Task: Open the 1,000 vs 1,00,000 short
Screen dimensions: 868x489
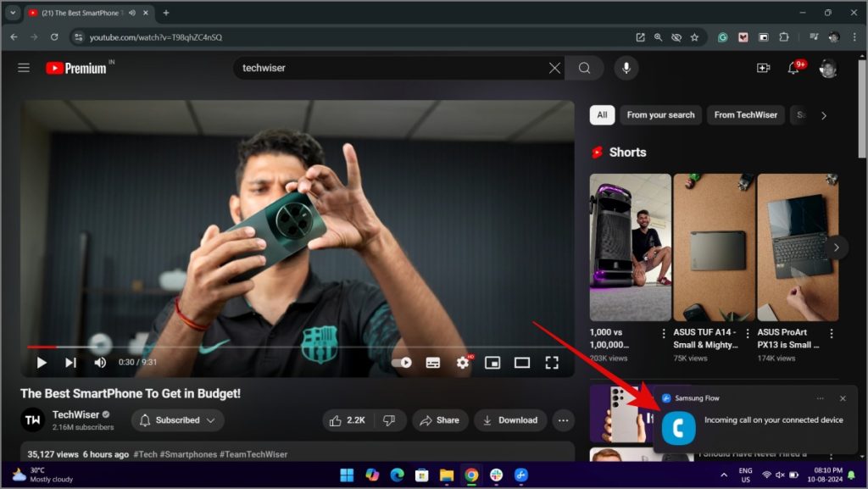Action: point(630,247)
